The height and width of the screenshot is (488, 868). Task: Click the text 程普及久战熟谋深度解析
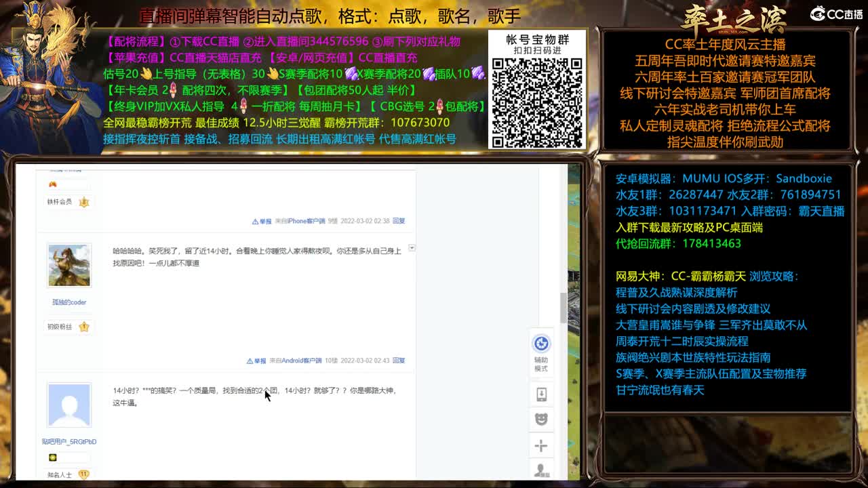[x=676, y=293]
